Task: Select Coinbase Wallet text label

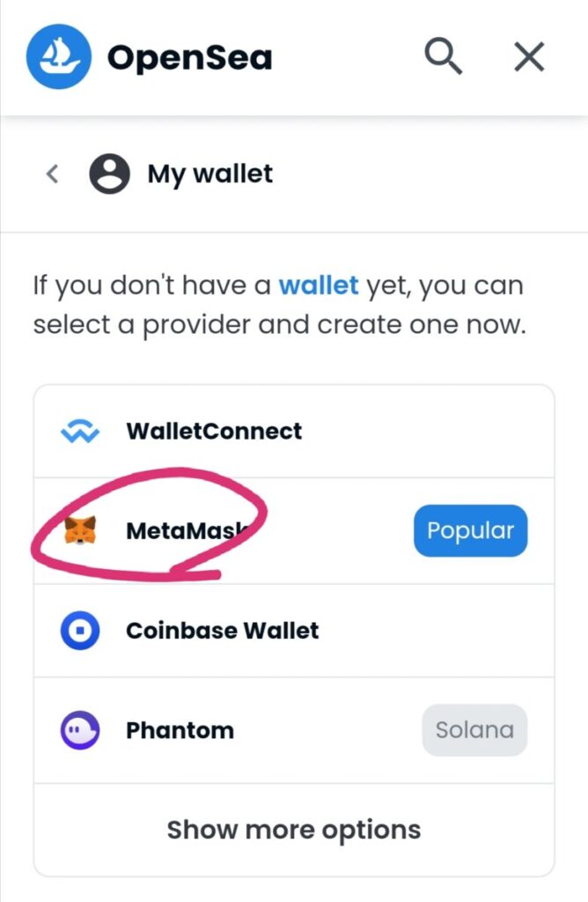Action: point(222,631)
